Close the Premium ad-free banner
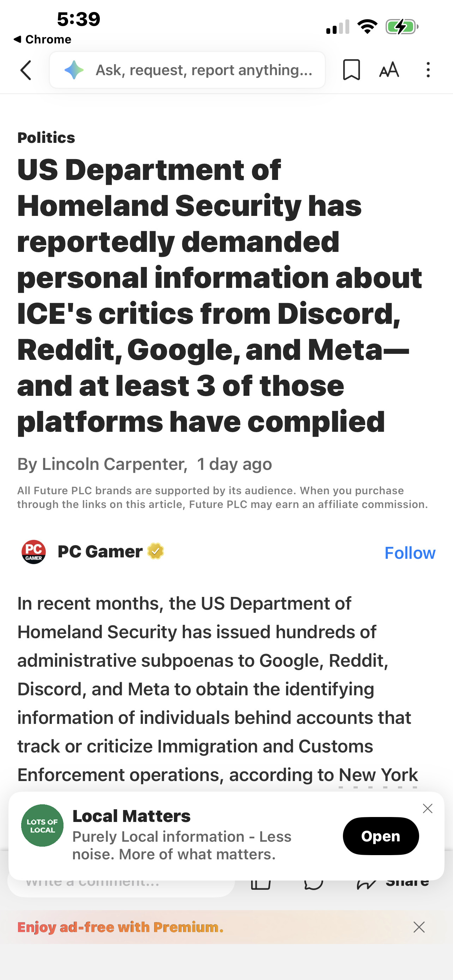Image resolution: width=453 pixels, height=980 pixels. pyautogui.click(x=419, y=927)
